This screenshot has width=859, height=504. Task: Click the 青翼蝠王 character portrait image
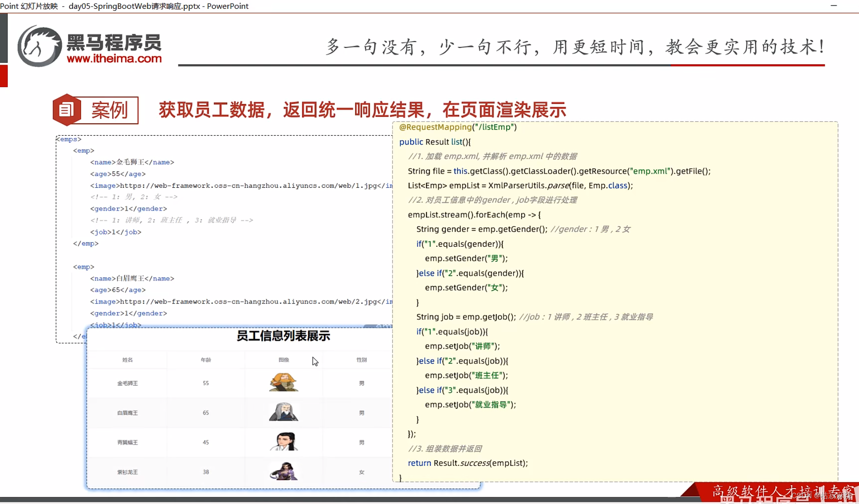click(283, 442)
